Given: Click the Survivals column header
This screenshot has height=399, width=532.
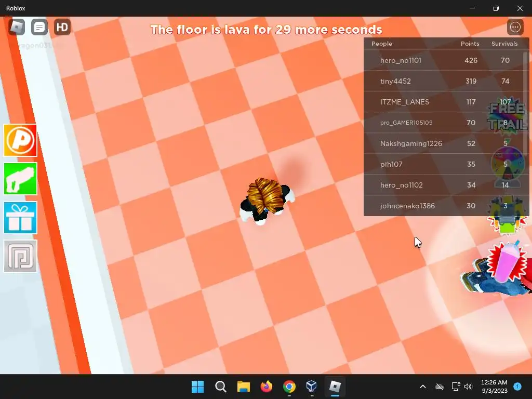Looking at the screenshot, I should pos(504,44).
